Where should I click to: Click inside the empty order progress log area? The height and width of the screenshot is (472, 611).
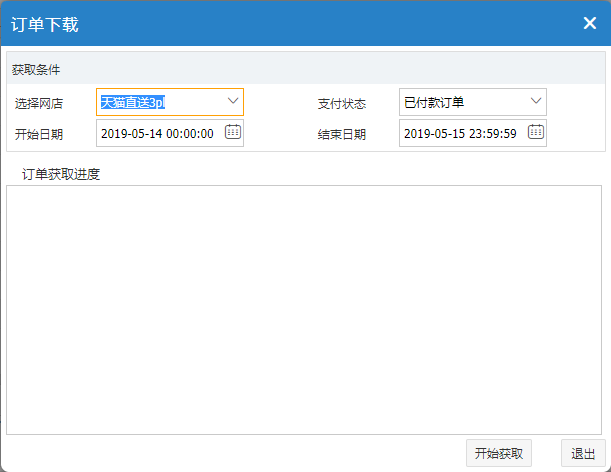pos(304,310)
